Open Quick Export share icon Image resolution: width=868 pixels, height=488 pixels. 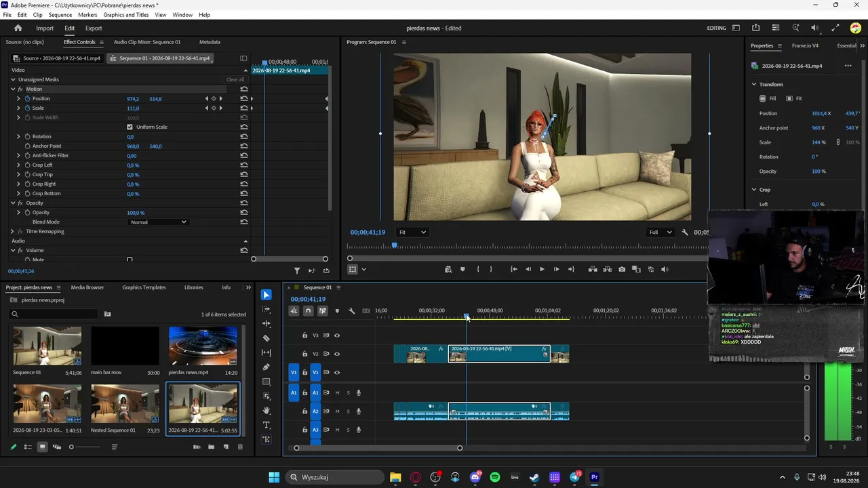coord(755,28)
